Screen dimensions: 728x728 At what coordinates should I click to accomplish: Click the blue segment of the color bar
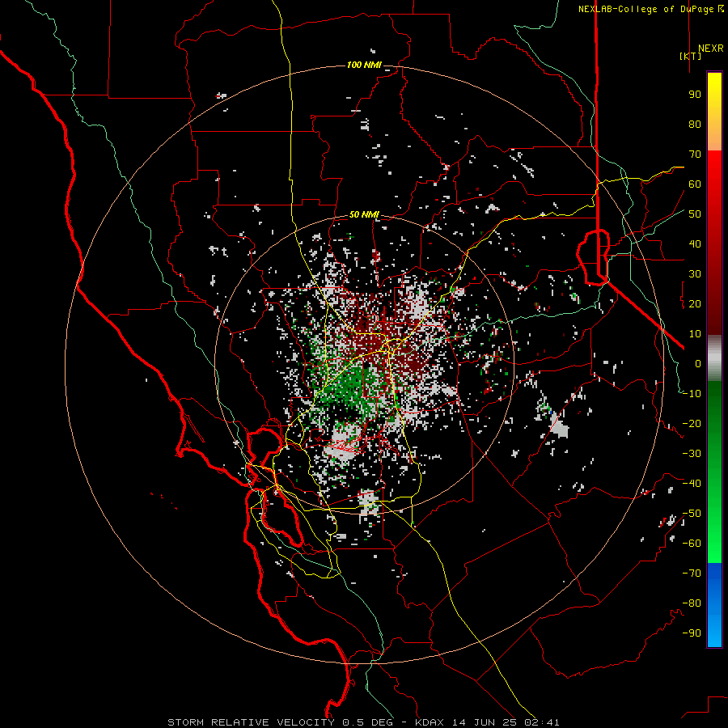pyautogui.click(x=714, y=604)
